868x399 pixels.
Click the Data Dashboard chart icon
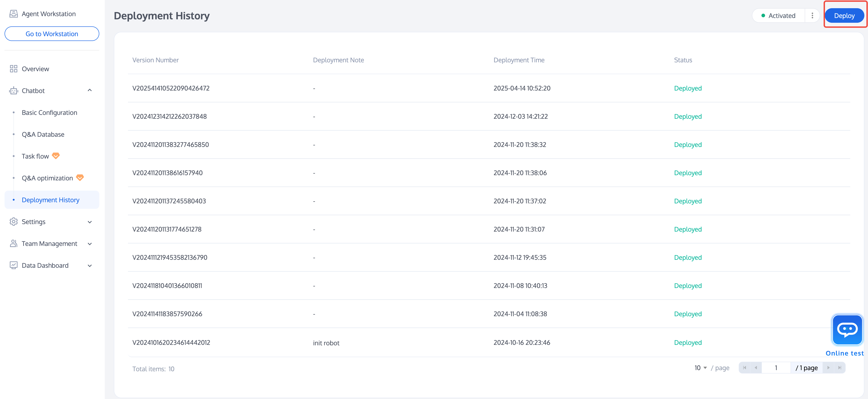point(13,265)
